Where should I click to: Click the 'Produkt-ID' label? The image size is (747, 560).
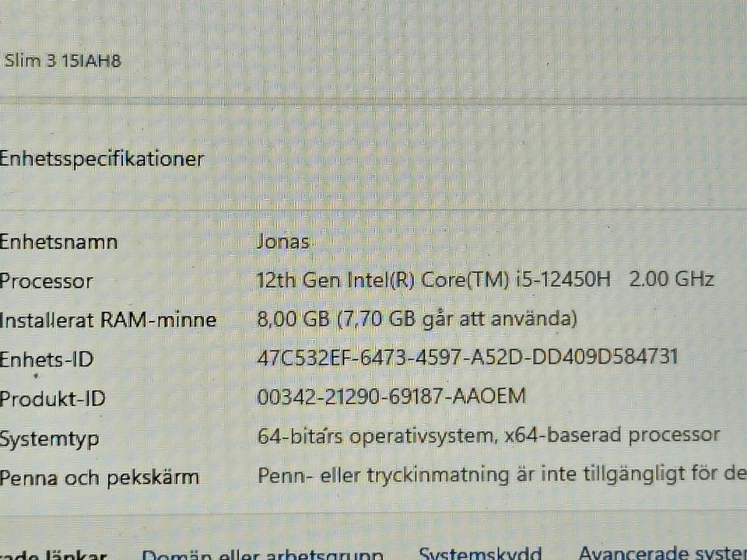[52, 398]
